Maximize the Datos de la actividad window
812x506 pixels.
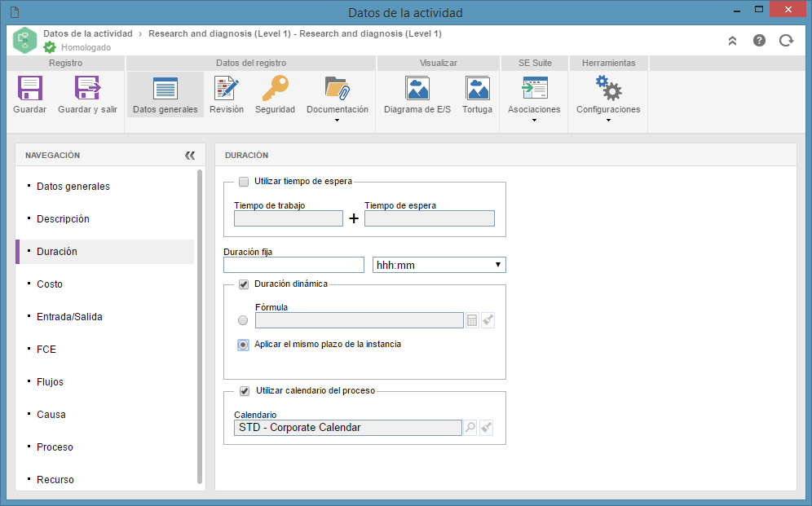[x=759, y=9]
